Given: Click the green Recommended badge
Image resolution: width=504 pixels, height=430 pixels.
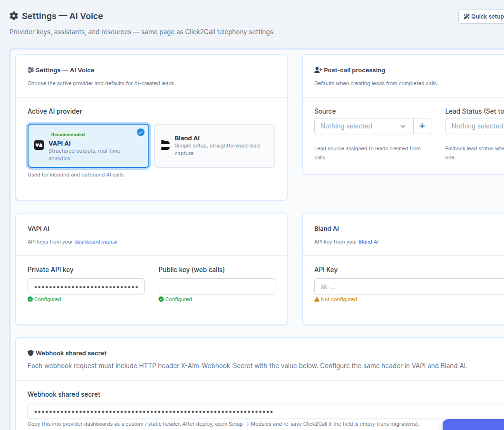Looking at the screenshot, I should click(68, 135).
